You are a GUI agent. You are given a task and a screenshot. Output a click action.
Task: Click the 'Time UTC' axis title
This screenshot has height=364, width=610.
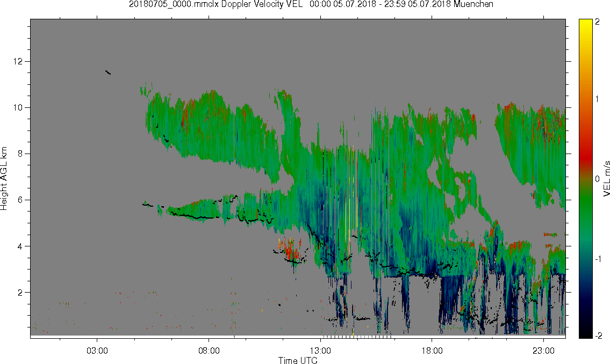click(298, 360)
